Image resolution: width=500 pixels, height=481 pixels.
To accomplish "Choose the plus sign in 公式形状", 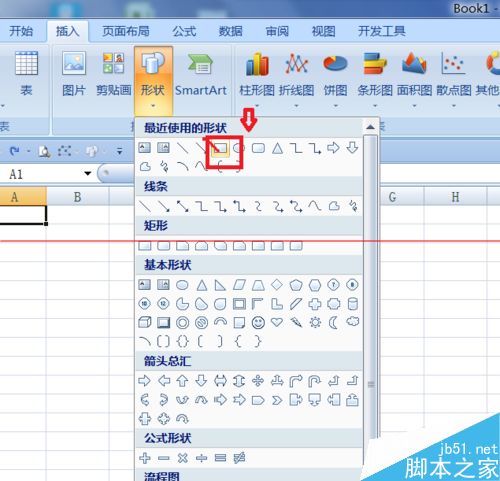I will pyautogui.click(x=145, y=458).
